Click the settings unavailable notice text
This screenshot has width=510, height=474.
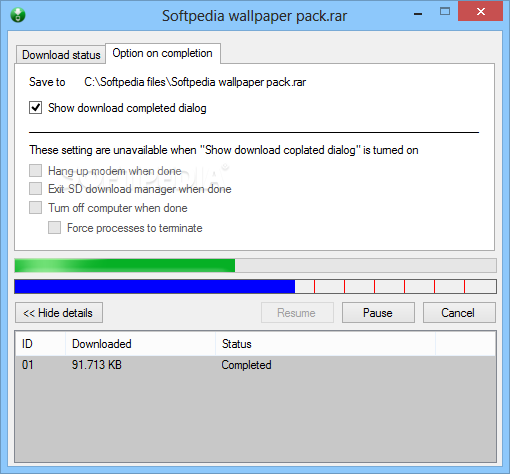click(x=224, y=150)
